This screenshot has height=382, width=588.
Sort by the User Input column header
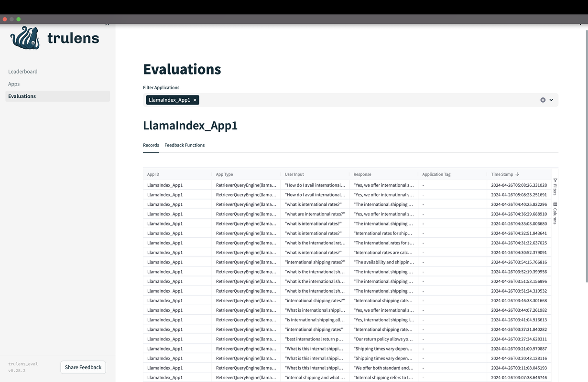point(294,174)
